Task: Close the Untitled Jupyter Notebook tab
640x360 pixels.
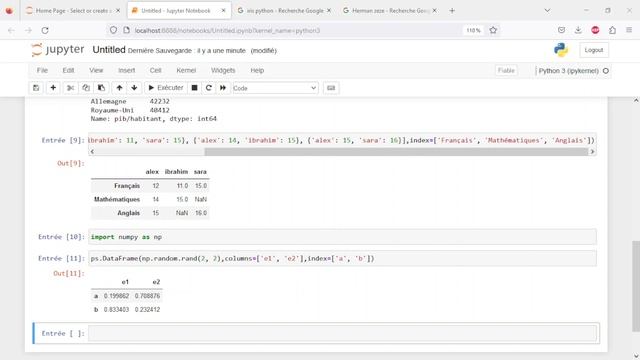Action: (223, 11)
